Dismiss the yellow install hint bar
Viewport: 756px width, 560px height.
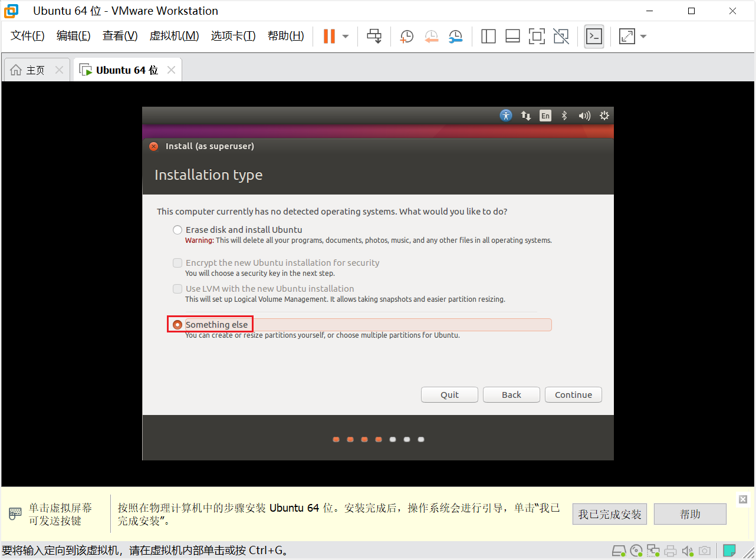coord(743,499)
